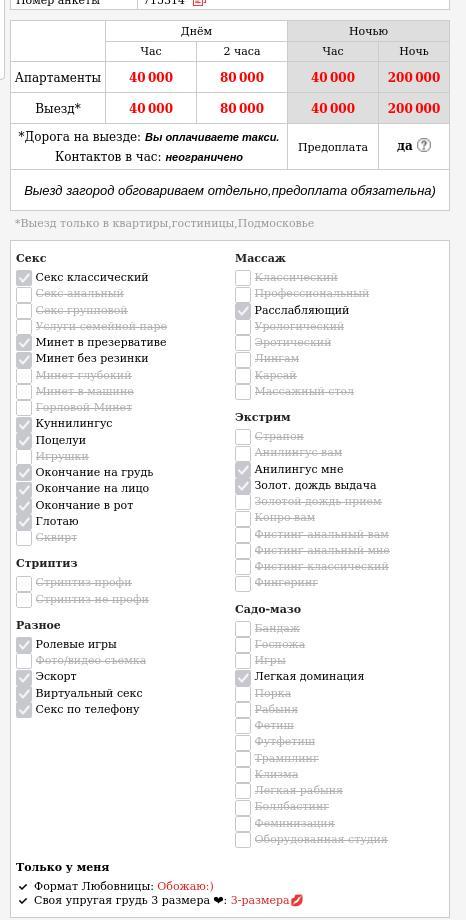Click the checkmark bullet before Формат Любовницы
This screenshot has width=466, height=920.
(x=23, y=887)
